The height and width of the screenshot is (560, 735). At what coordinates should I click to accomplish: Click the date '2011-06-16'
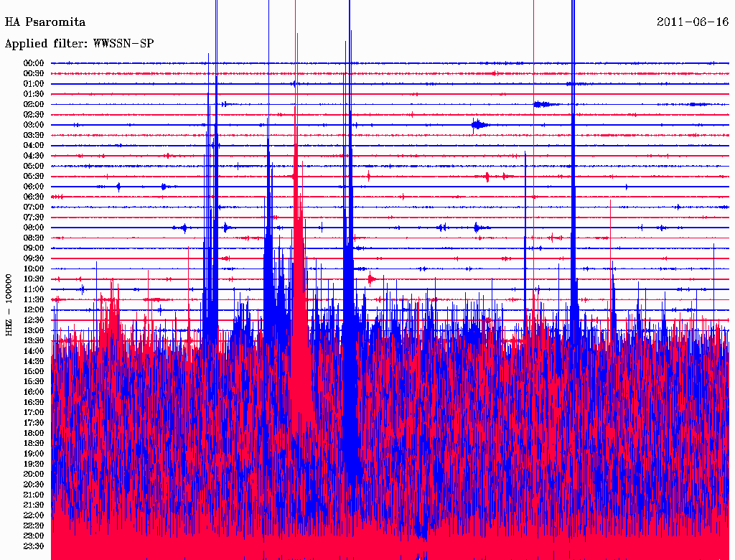[693, 22]
